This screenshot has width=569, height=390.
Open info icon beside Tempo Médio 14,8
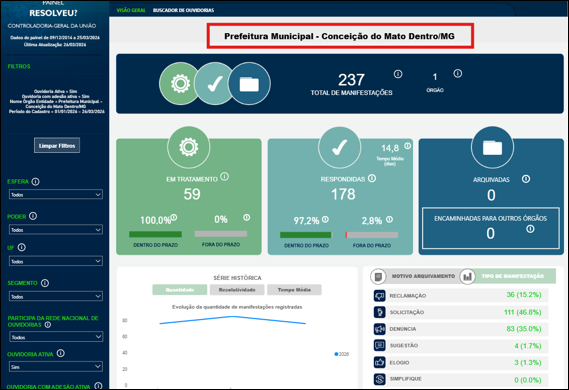click(408, 146)
